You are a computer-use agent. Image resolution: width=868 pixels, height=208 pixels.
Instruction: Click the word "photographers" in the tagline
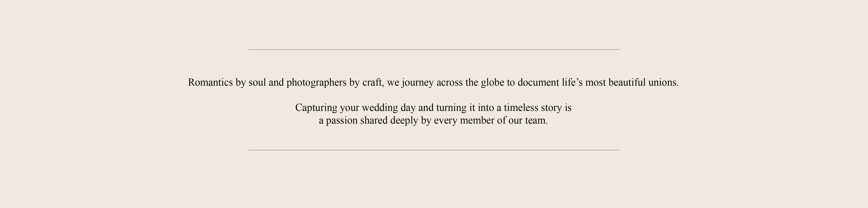[316, 82]
